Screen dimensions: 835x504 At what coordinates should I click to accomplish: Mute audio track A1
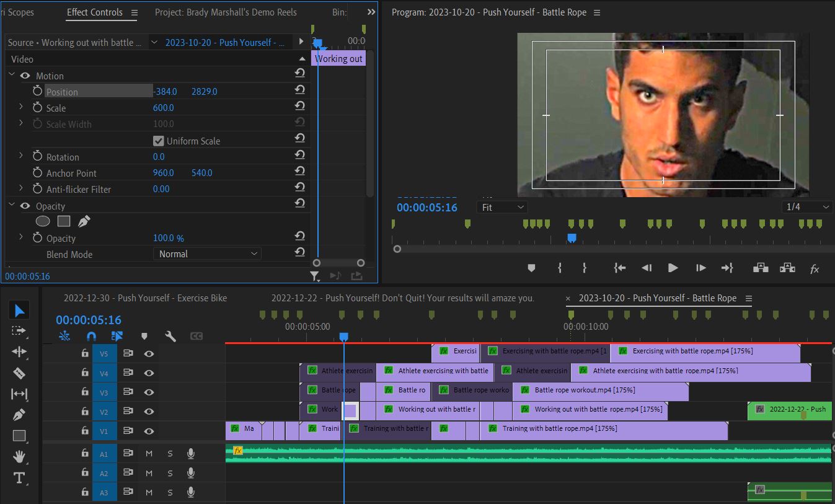149,454
